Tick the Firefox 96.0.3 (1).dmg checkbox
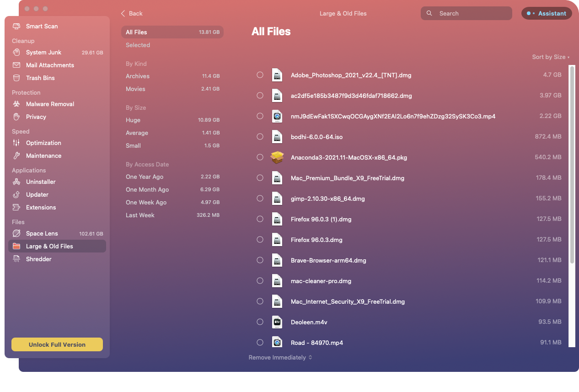 click(260, 219)
